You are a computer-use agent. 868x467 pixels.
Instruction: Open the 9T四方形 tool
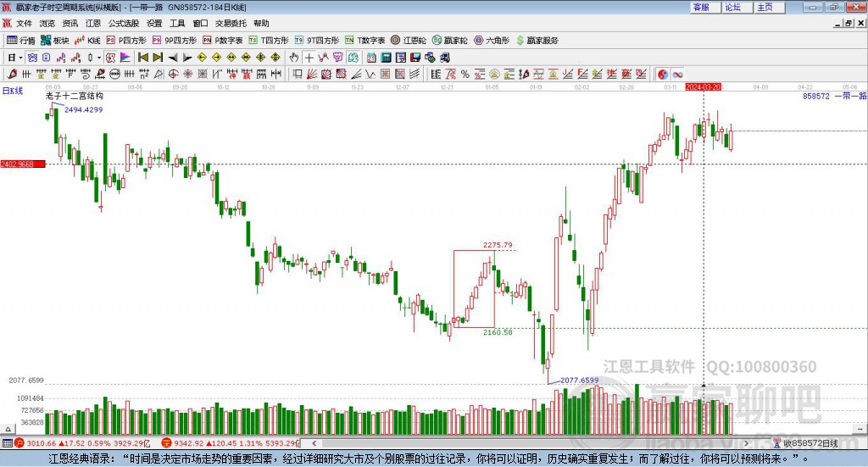tap(317, 41)
